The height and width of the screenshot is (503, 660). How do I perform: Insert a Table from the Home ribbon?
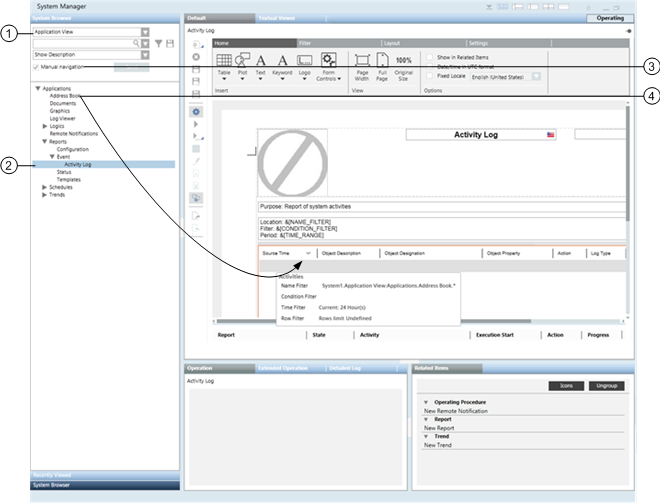click(225, 65)
